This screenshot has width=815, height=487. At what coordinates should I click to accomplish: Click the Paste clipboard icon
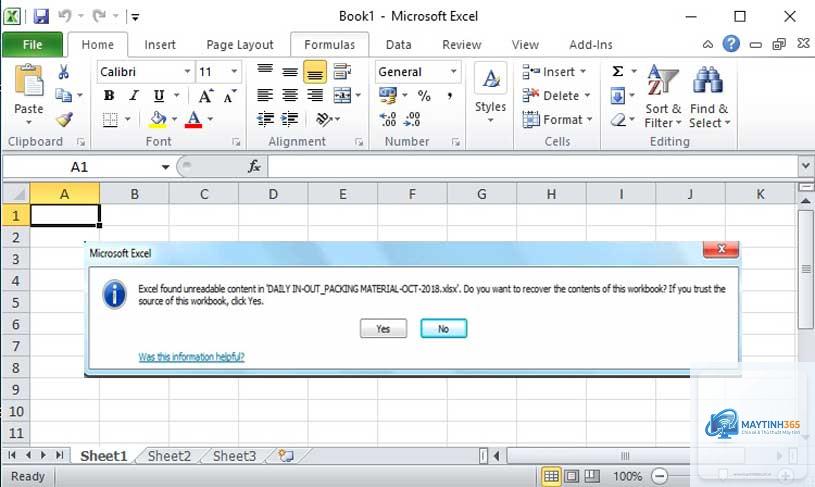[29, 81]
